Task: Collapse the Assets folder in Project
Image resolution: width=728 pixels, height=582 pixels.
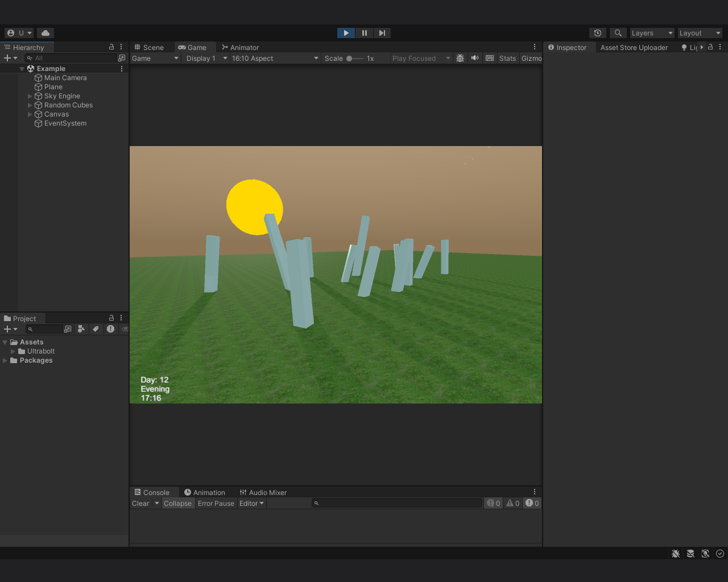Action: pos(5,342)
